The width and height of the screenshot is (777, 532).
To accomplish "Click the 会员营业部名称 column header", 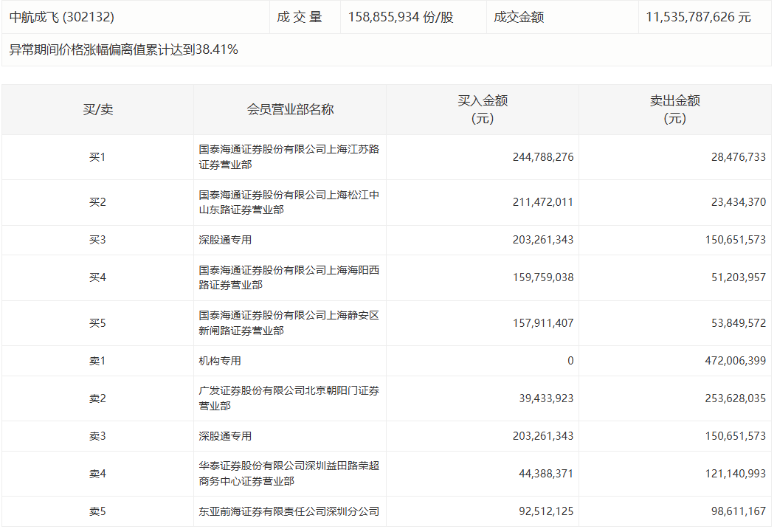I will point(290,109).
